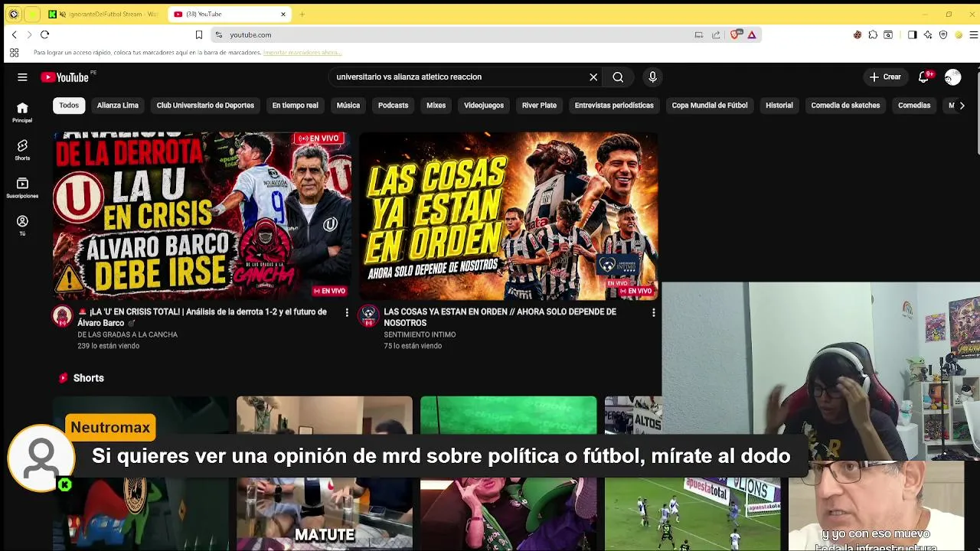Play LA U EN CRISIS live thumbnail
Image resolution: width=980 pixels, height=551 pixels.
[202, 216]
